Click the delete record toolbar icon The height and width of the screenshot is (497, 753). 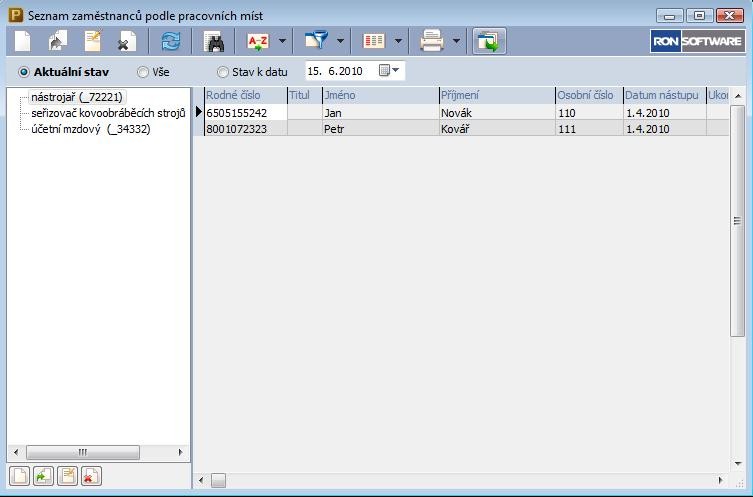(x=127, y=41)
